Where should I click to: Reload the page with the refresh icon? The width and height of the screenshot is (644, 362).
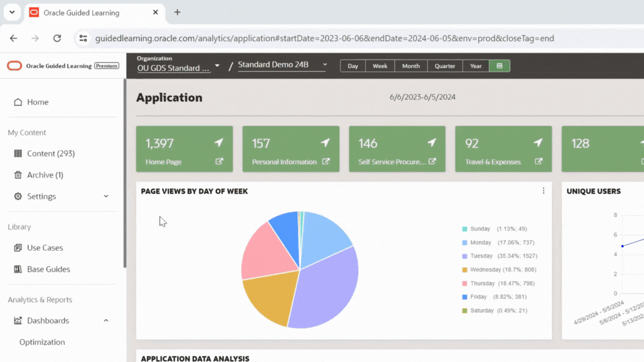57,39
